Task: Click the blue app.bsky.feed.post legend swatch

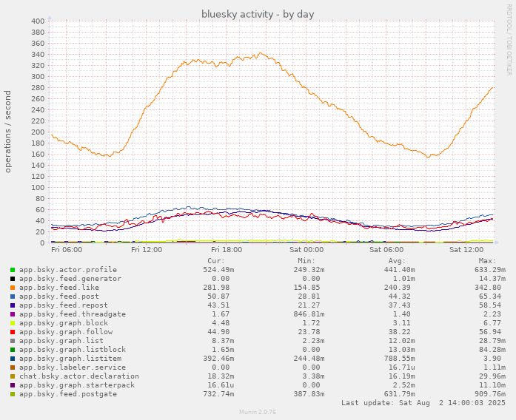Action: coord(13,297)
